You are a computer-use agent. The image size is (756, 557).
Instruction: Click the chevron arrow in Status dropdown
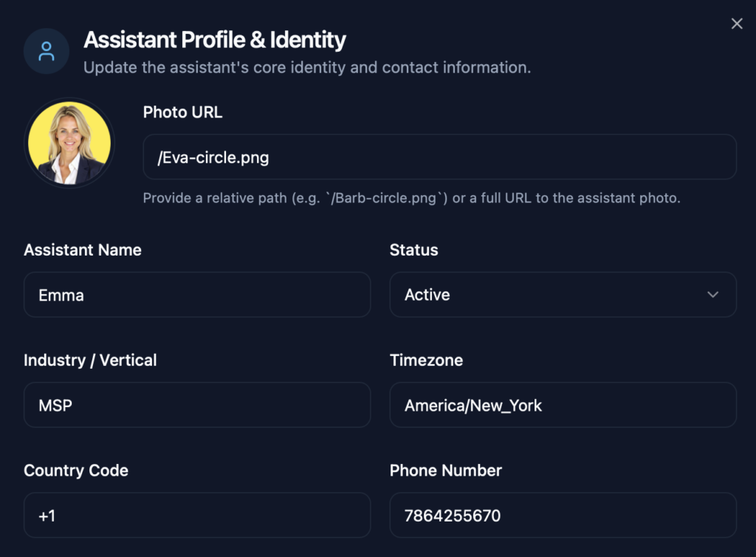click(x=712, y=295)
